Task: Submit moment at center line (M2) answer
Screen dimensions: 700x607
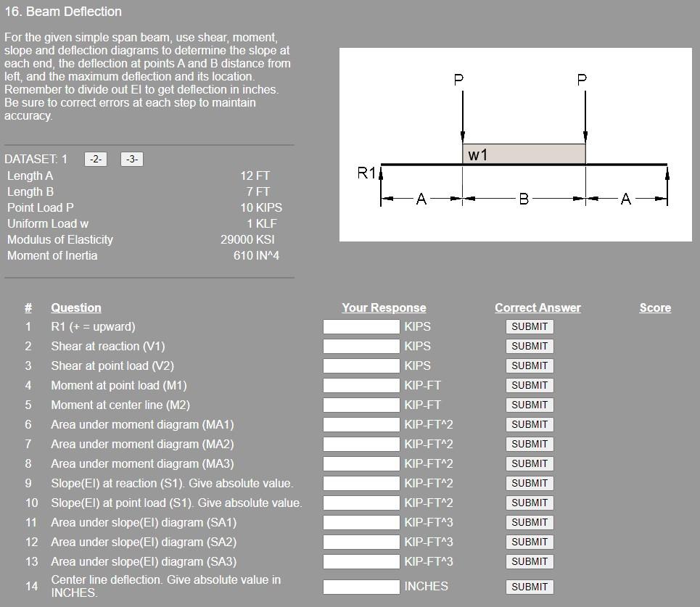Action: [530, 405]
